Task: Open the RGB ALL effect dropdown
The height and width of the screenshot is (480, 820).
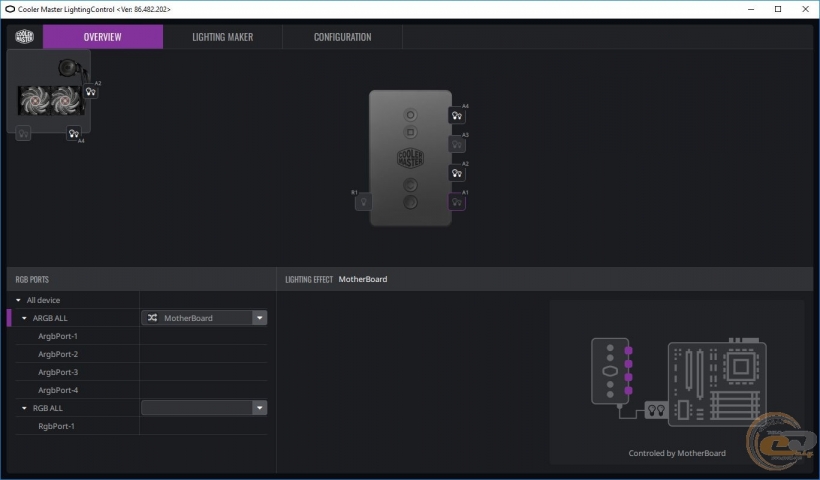Action: coord(259,408)
